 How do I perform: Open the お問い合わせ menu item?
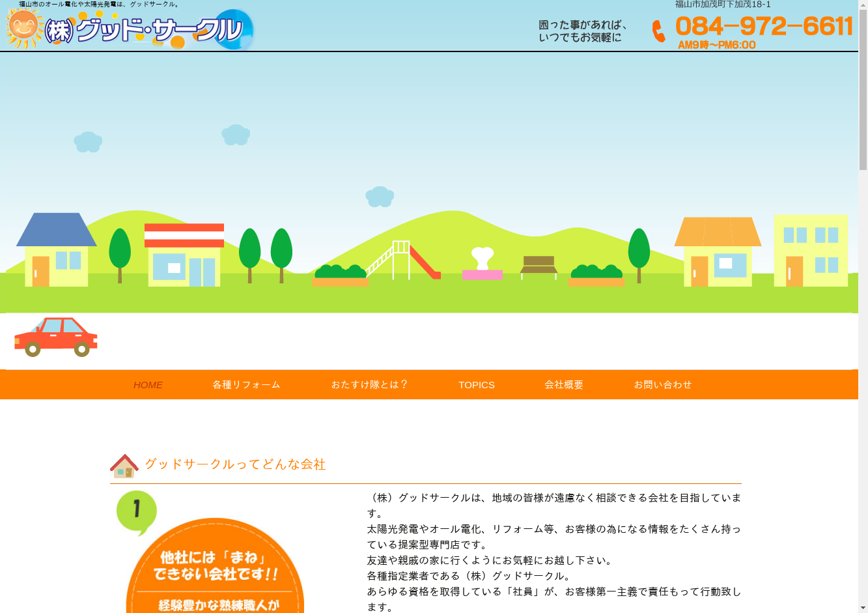[663, 385]
